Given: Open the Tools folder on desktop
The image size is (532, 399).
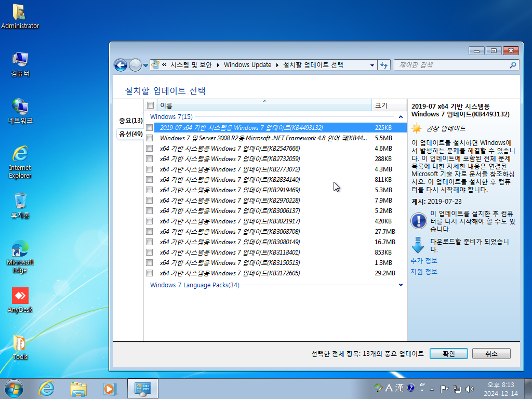Looking at the screenshot, I should [x=20, y=347].
